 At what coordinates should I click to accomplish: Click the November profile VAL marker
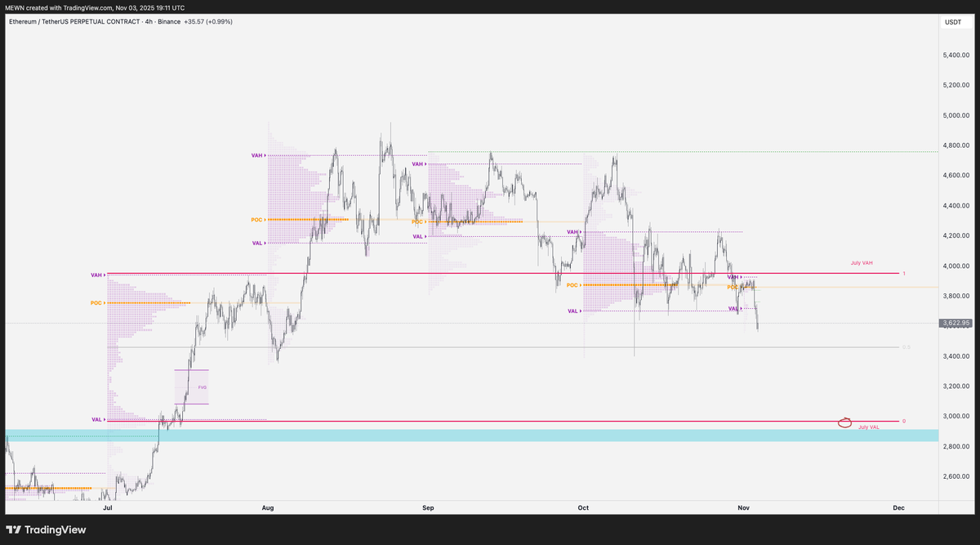(x=733, y=308)
